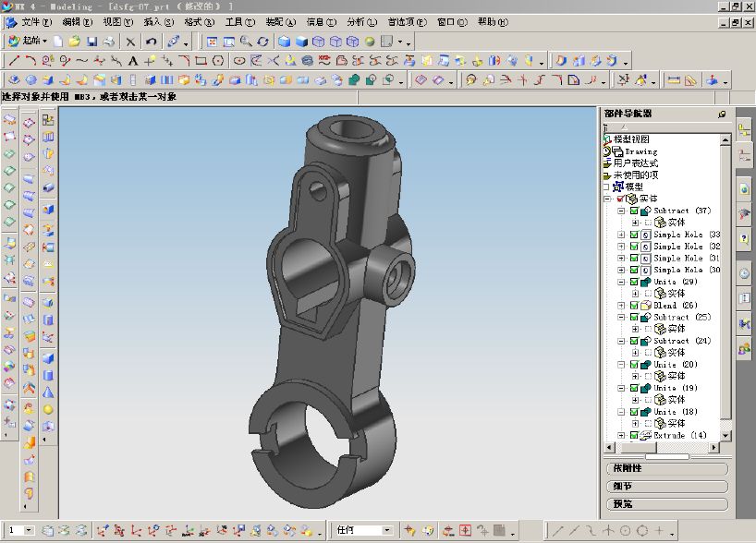The width and height of the screenshot is (756, 543).
Task: Open the 工具 Tools menu
Action: (x=240, y=22)
